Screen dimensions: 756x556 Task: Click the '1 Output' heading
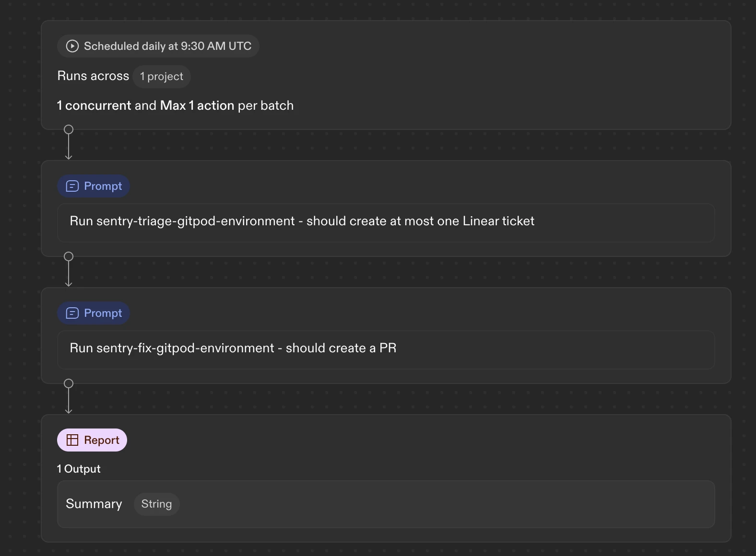point(79,469)
